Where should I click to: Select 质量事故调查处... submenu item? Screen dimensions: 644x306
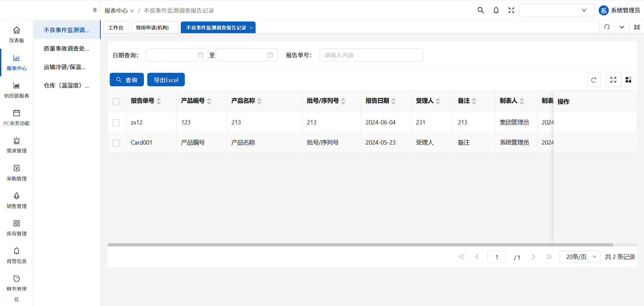coord(66,49)
